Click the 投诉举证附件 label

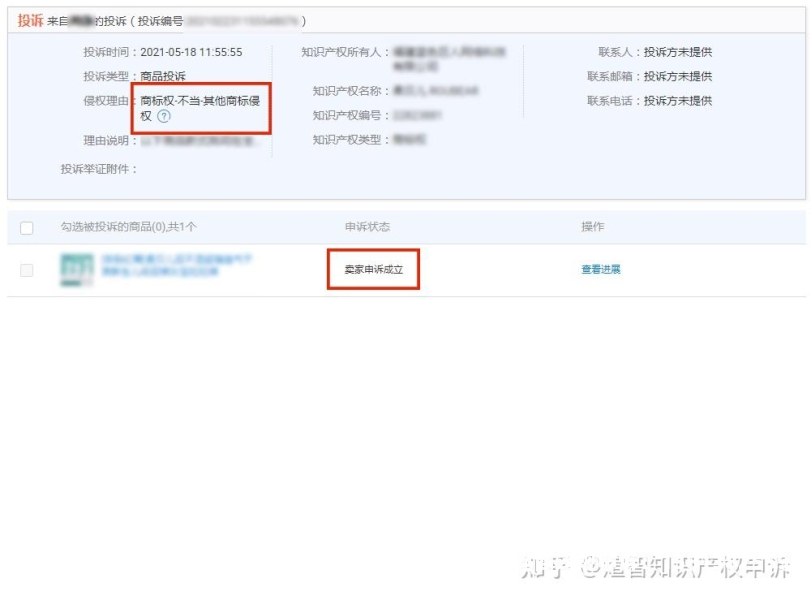(98, 169)
